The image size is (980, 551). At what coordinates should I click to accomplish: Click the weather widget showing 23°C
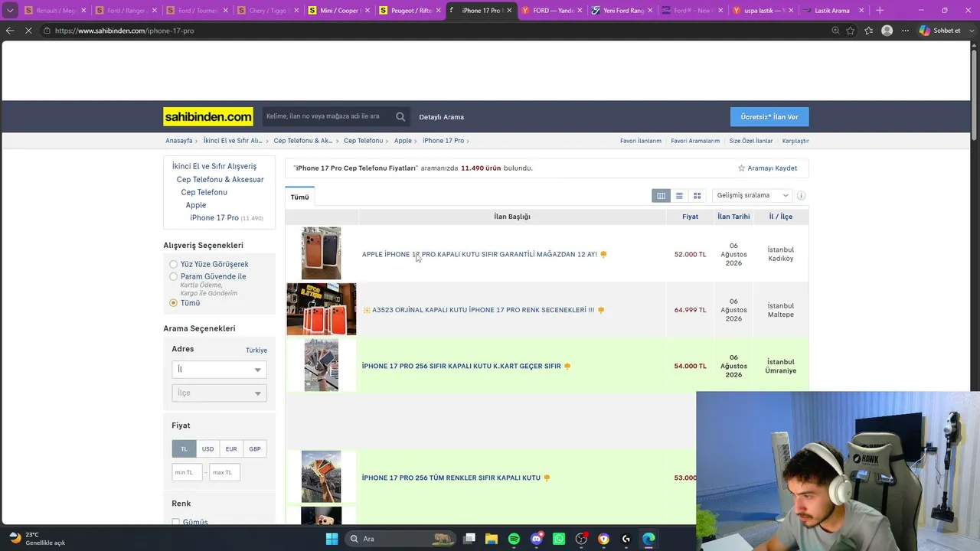point(38,539)
